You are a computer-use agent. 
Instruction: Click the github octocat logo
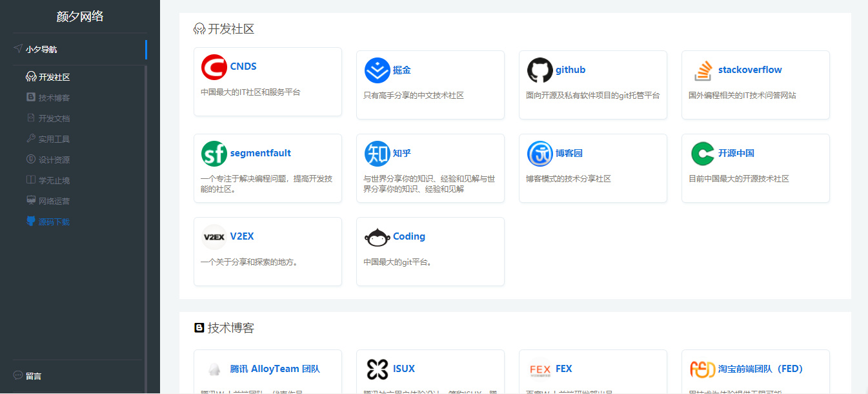point(540,70)
